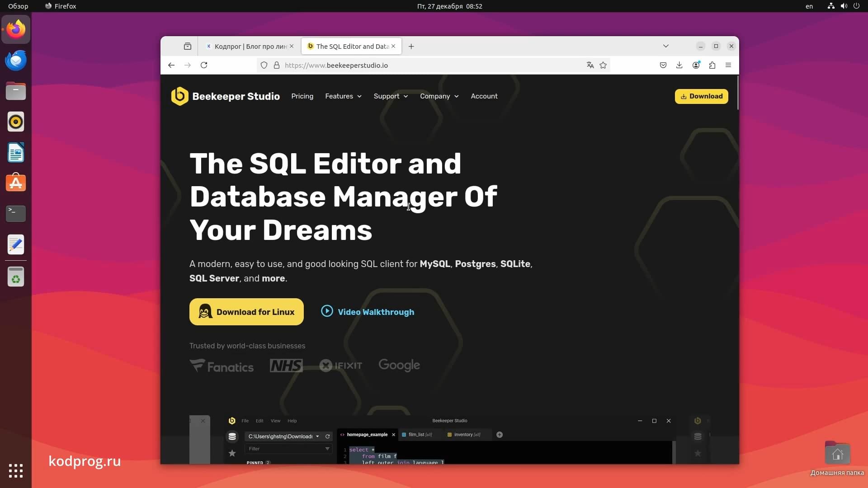Click Filter field in app preview
This screenshot has height=488, width=868.
point(288,449)
